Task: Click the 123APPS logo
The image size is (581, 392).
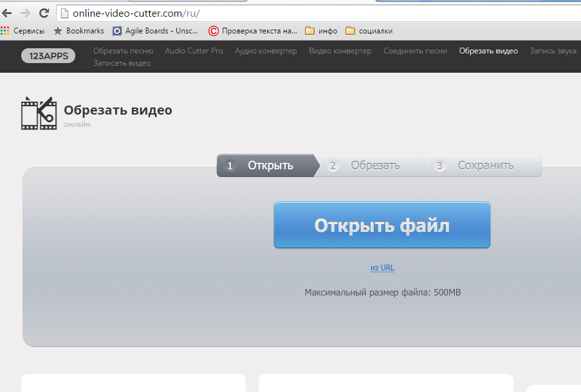Action: tap(48, 56)
